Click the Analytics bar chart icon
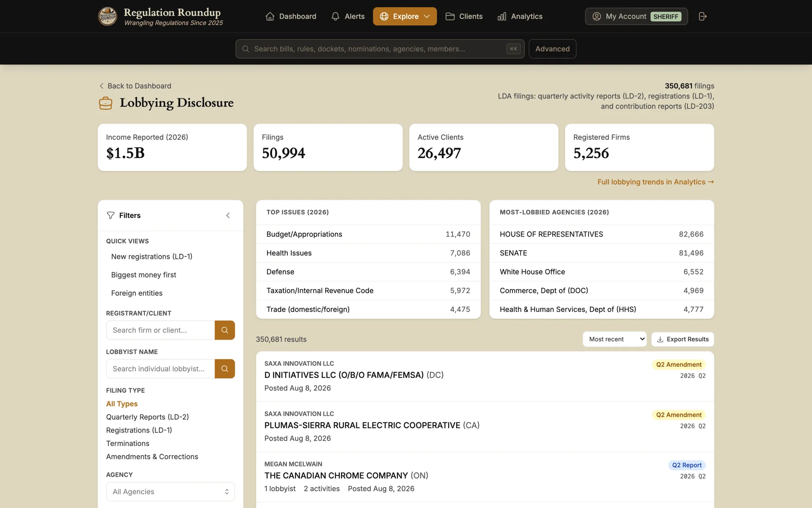812x508 pixels. pyautogui.click(x=502, y=16)
